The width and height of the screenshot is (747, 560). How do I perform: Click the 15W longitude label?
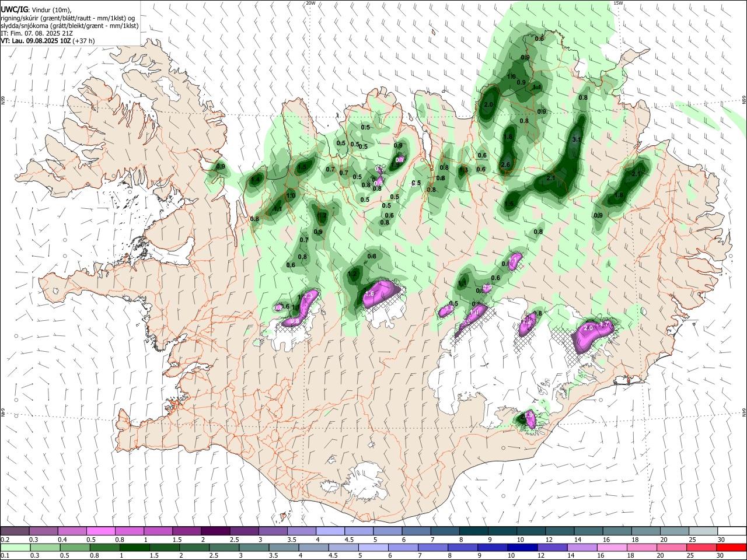pos(618,3)
